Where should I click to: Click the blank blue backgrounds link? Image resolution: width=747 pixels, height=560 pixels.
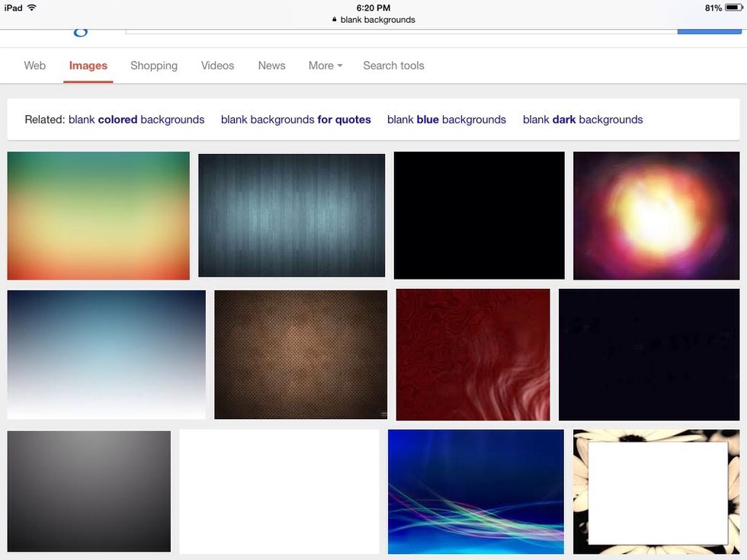446,120
